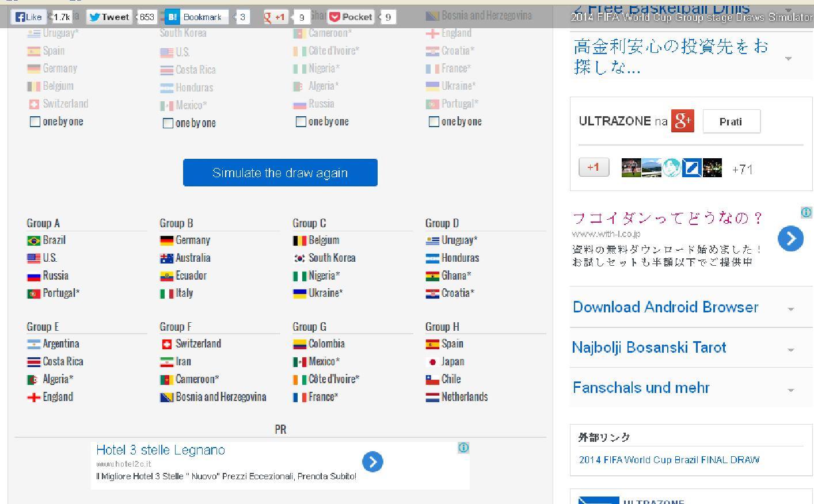Click the Facebook Like button
Screen dimensions: 814x504
(28, 17)
